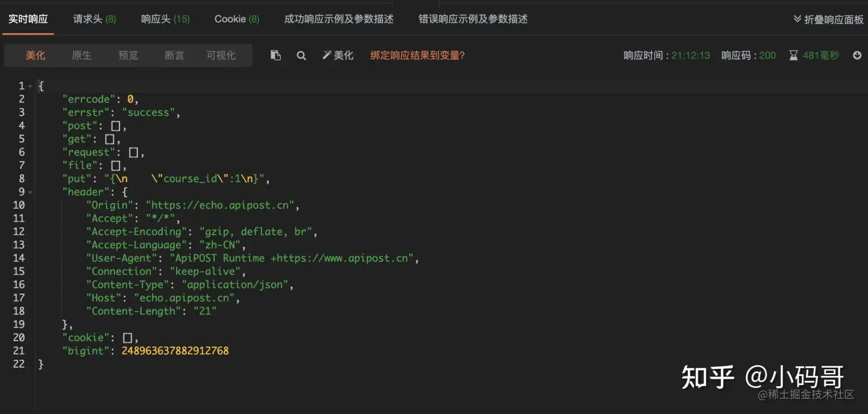The height and width of the screenshot is (414, 868).
Task: Click the 481毫秒 duration text
Action: point(821,55)
